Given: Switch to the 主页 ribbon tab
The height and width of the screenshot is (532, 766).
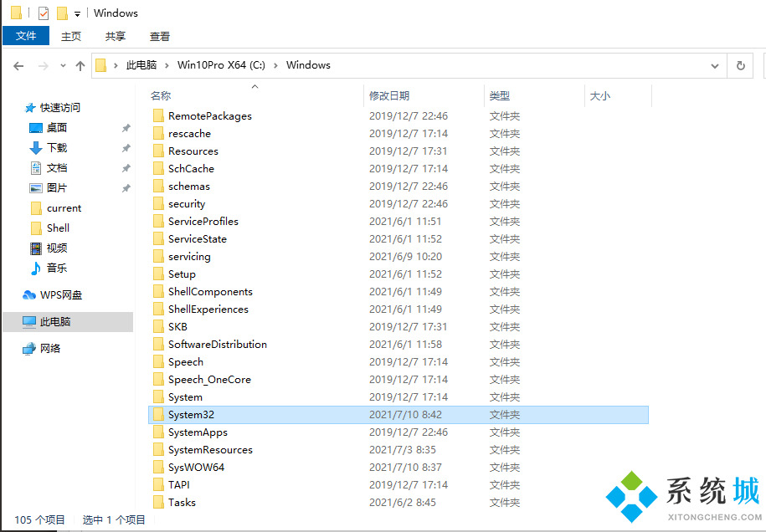Looking at the screenshot, I should [x=71, y=36].
